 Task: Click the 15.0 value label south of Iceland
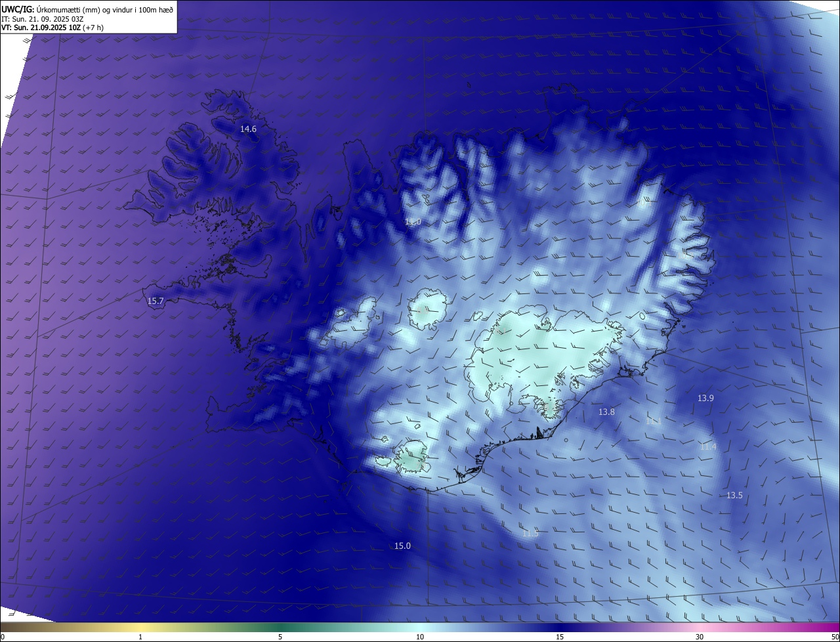coord(402,546)
